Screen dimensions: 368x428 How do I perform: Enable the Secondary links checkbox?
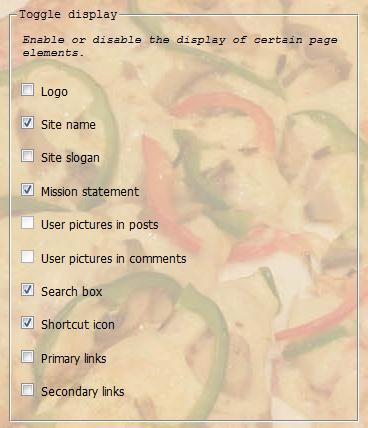27,389
